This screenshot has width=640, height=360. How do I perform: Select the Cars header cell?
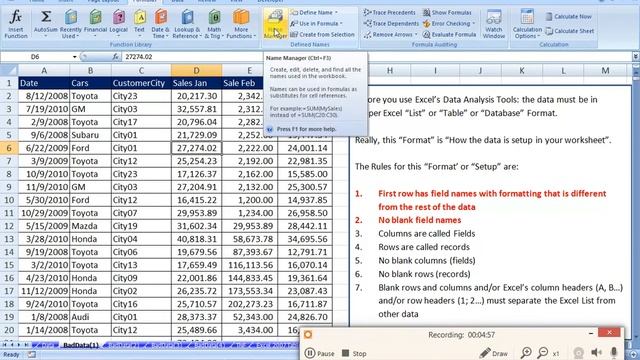tap(90, 83)
